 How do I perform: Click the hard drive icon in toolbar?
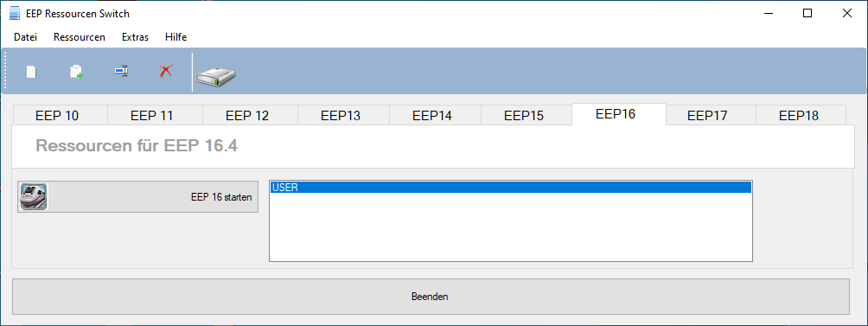click(x=218, y=73)
